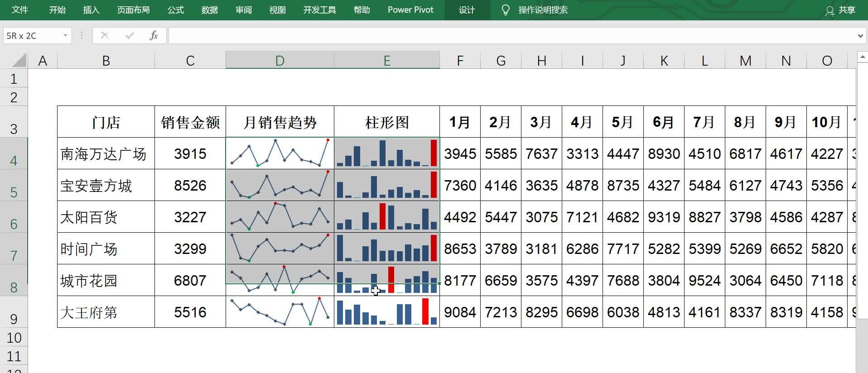868x373 pixels.
Task: Click the insert function fx icon
Action: coord(154,35)
